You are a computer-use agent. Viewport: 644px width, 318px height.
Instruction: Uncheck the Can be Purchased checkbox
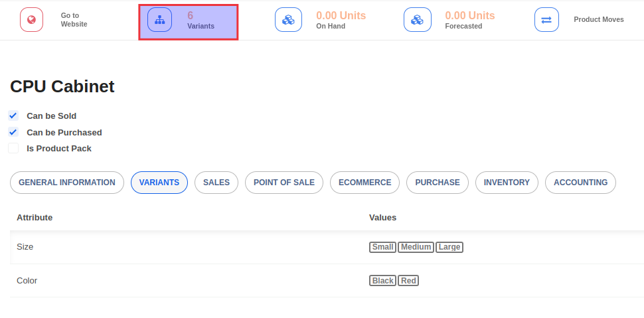click(x=13, y=132)
